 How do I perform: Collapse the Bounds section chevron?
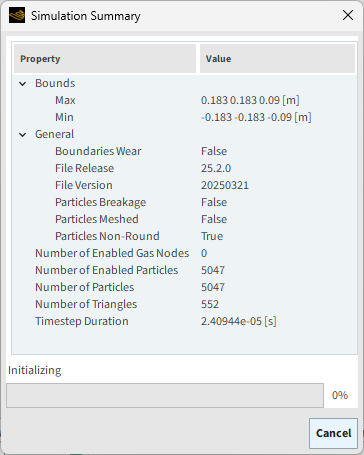point(23,84)
